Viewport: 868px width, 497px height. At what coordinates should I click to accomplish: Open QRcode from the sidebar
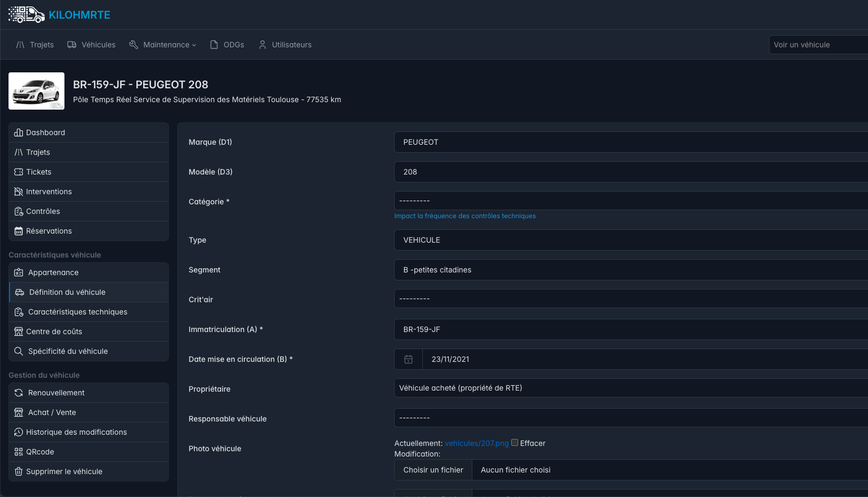pos(40,452)
